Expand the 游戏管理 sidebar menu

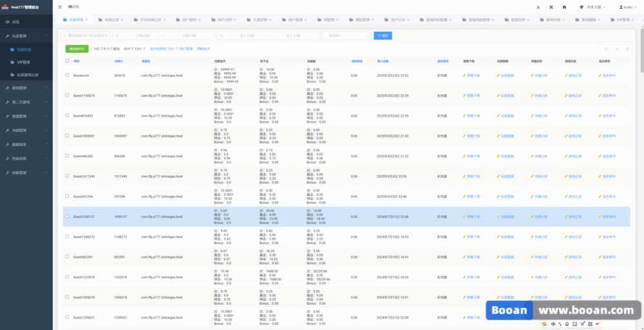(x=26, y=88)
